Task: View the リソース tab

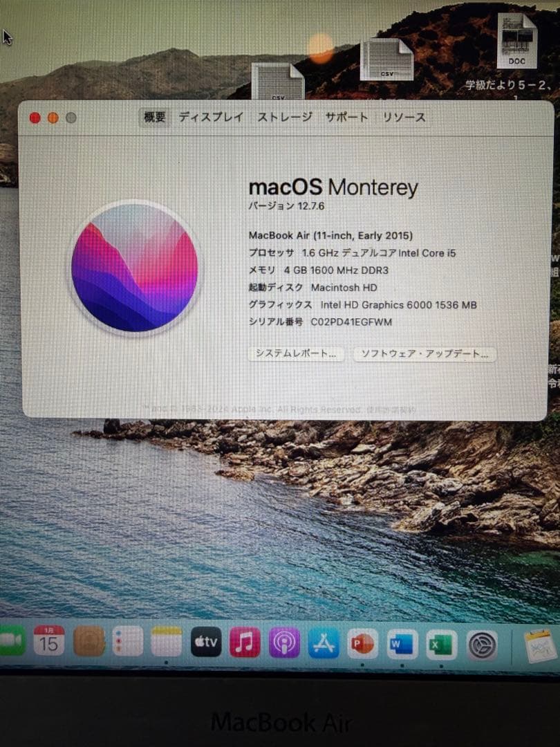Action: pos(401,118)
